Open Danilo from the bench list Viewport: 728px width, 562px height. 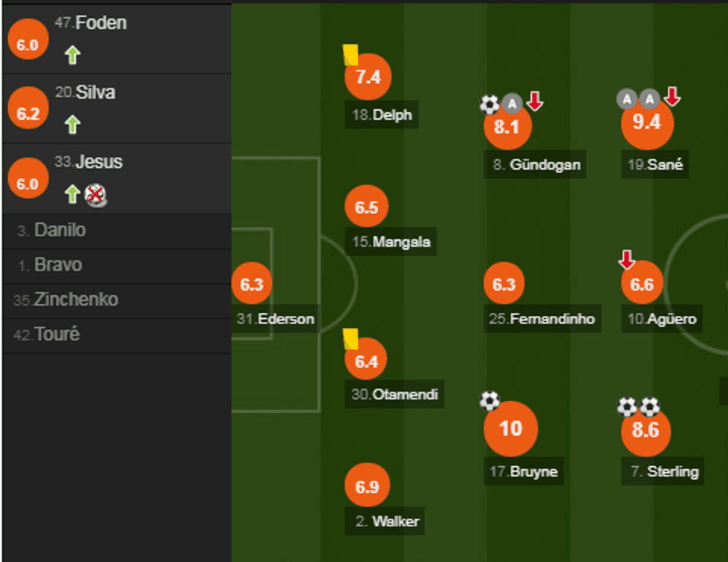pyautogui.click(x=59, y=230)
